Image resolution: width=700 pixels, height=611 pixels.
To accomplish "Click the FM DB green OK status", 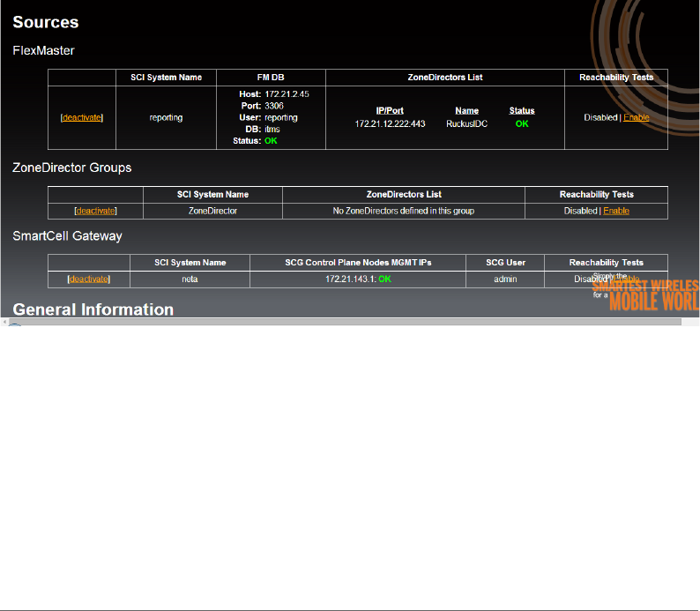I will tap(271, 140).
